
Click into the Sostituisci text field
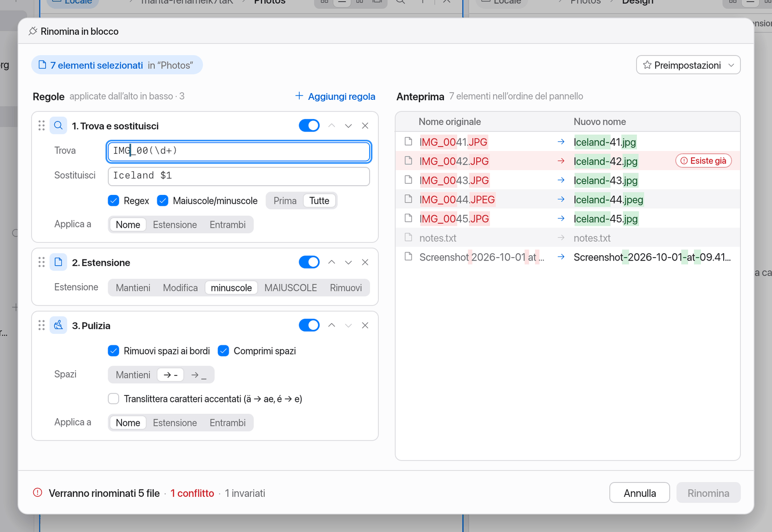pos(239,176)
